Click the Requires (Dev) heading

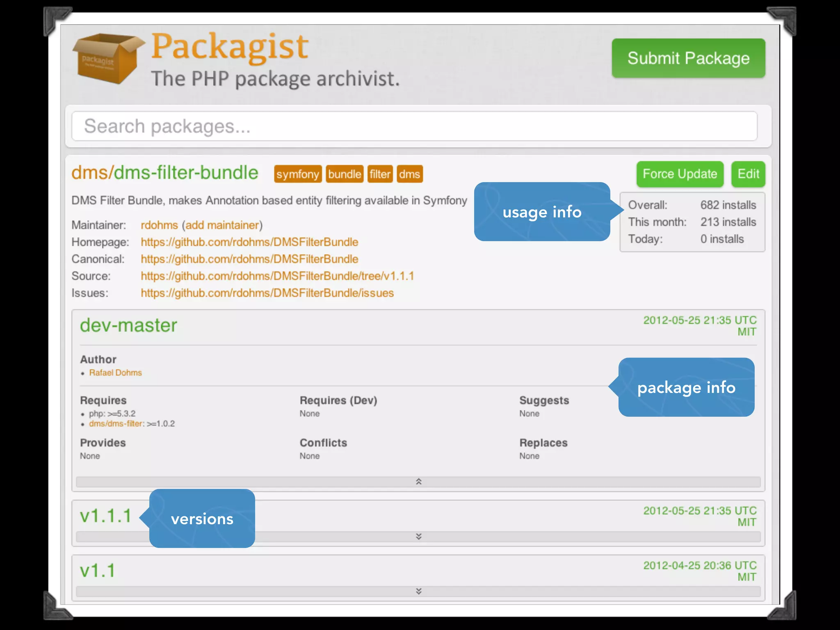[338, 400]
